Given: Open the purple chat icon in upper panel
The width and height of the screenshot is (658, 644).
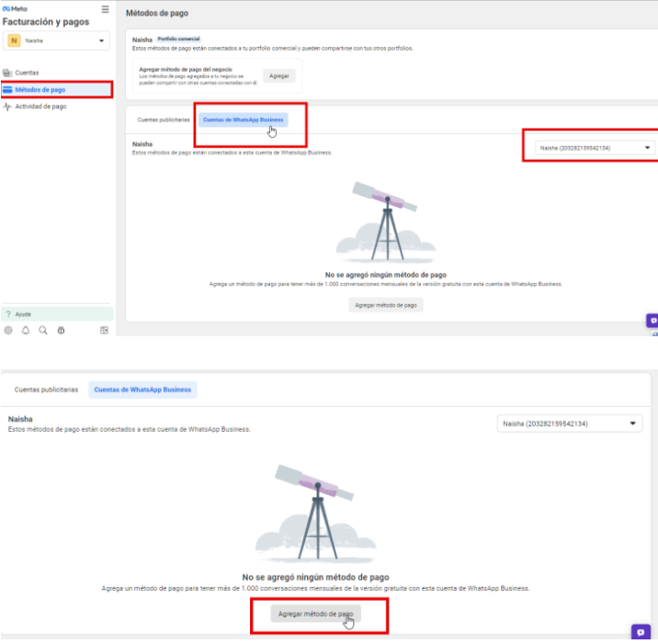Looking at the screenshot, I should (x=652, y=321).
